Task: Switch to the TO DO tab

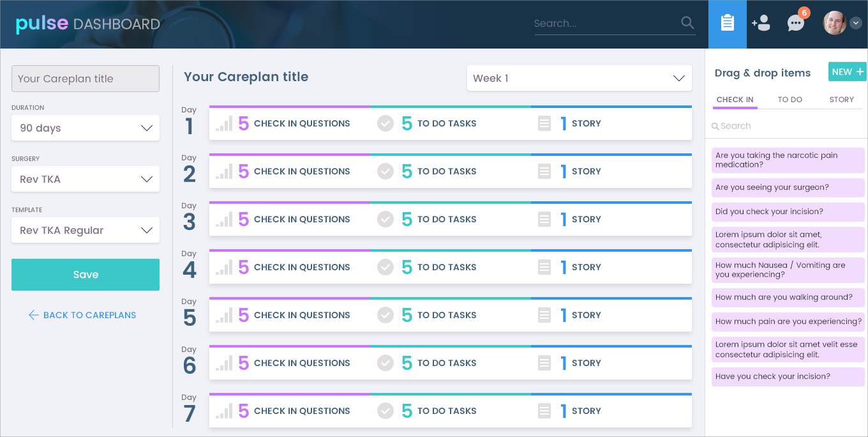Action: [790, 100]
